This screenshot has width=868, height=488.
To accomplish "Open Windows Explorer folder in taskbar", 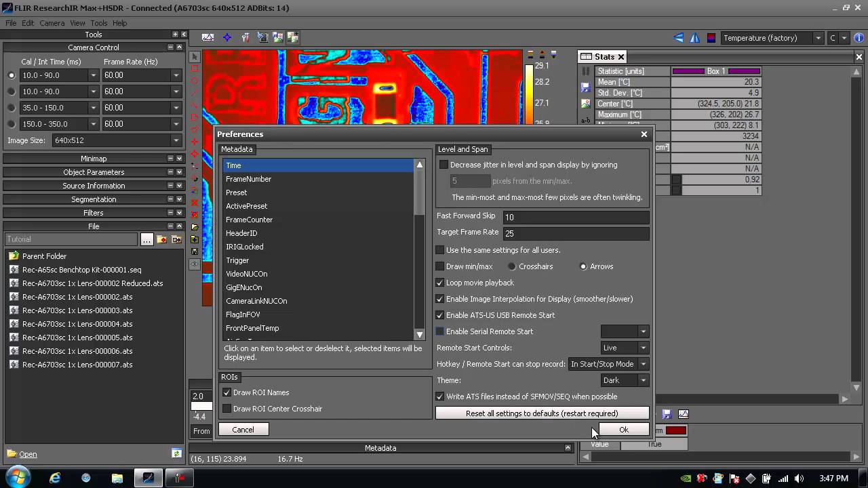I will (x=117, y=478).
